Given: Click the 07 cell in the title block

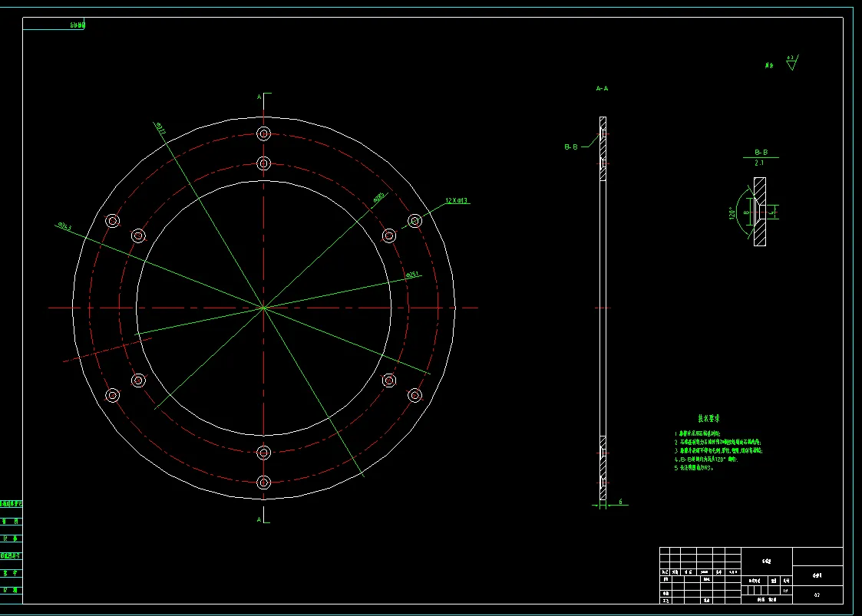Looking at the screenshot, I should [817, 595].
